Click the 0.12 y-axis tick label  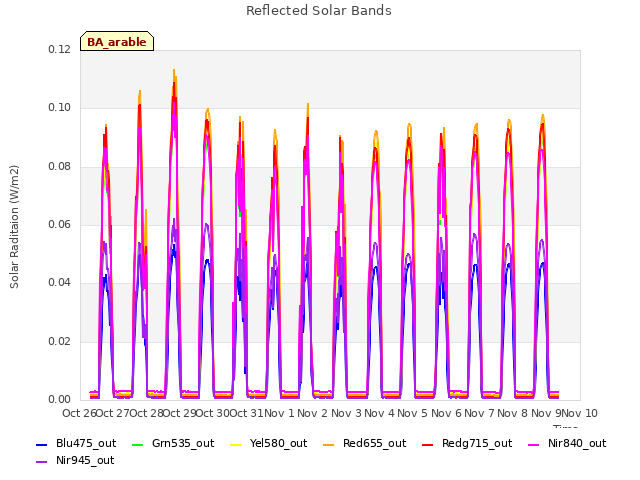pos(60,49)
